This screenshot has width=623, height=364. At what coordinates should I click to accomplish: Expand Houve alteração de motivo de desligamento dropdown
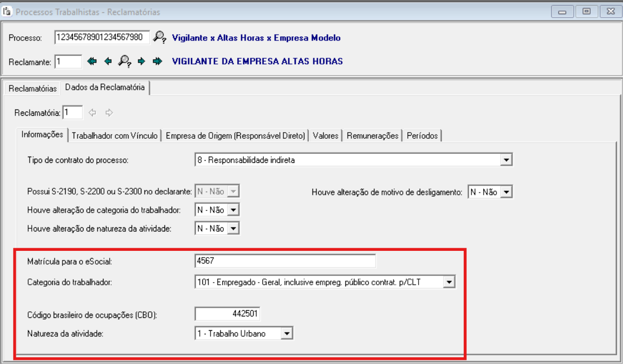click(x=507, y=192)
